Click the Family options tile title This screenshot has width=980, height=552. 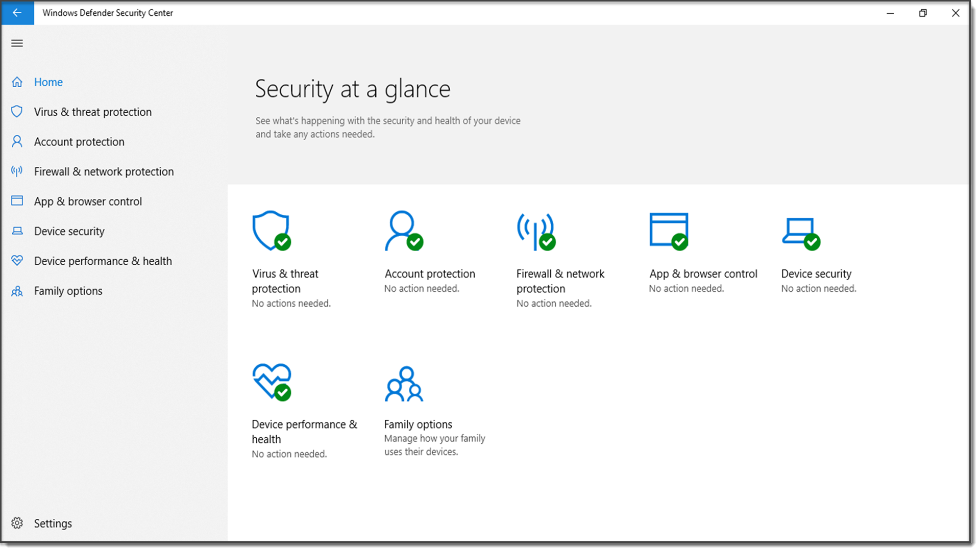click(418, 424)
